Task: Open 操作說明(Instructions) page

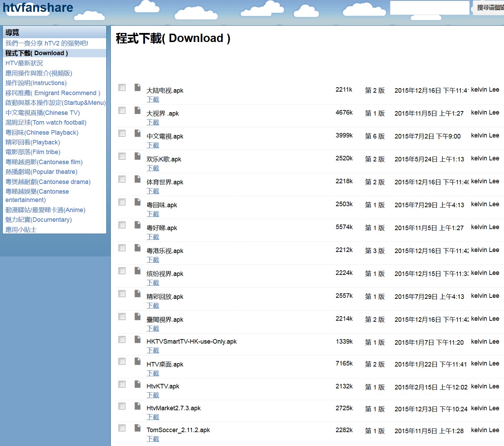Action: coord(36,83)
